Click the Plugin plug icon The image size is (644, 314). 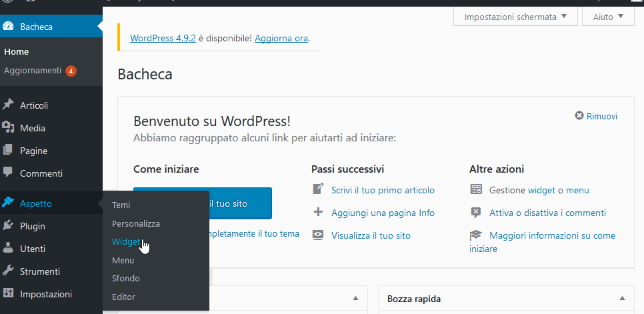7,226
